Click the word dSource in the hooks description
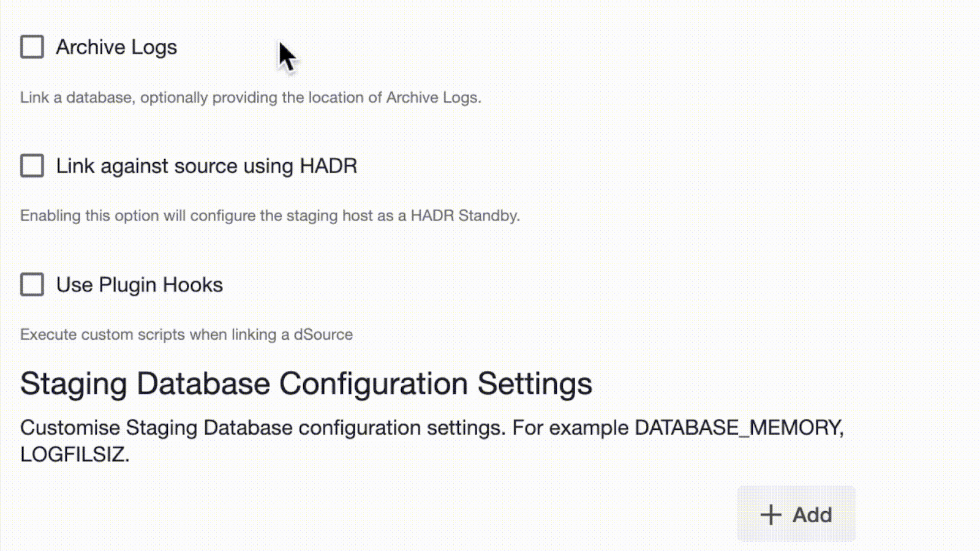The height and width of the screenshot is (551, 980). (x=323, y=334)
